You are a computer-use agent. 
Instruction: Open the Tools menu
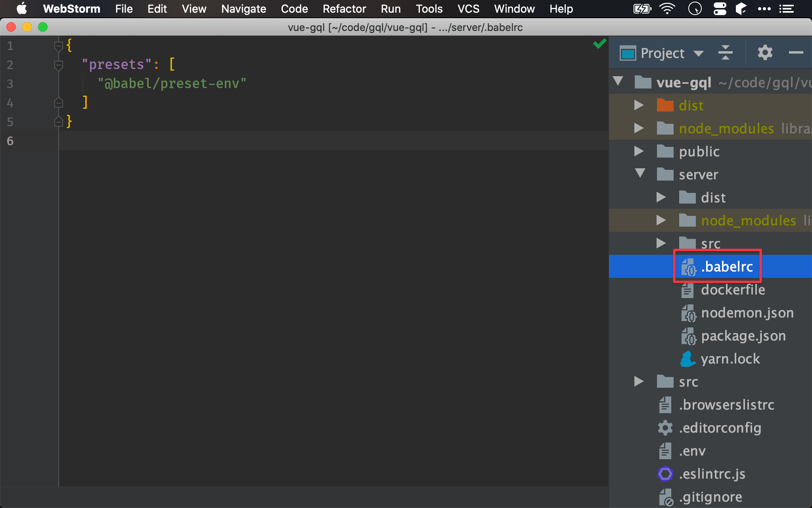click(x=429, y=9)
